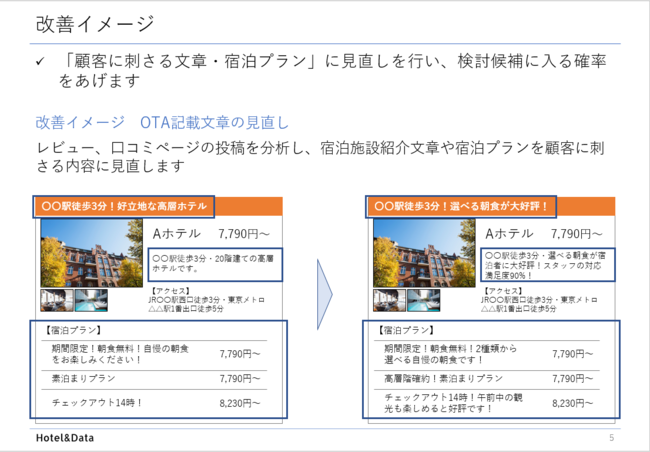The height and width of the screenshot is (452, 650).
Task: Click the Aホテル name in left card
Action: tap(176, 233)
